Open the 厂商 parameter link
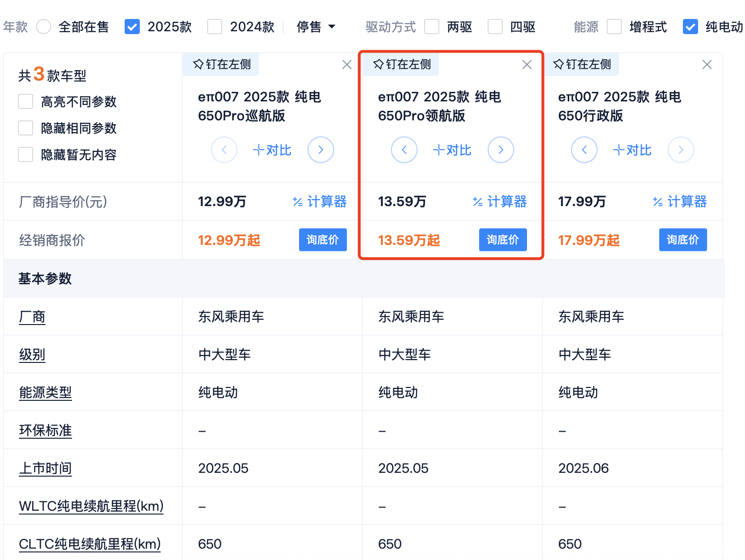 coord(32,316)
